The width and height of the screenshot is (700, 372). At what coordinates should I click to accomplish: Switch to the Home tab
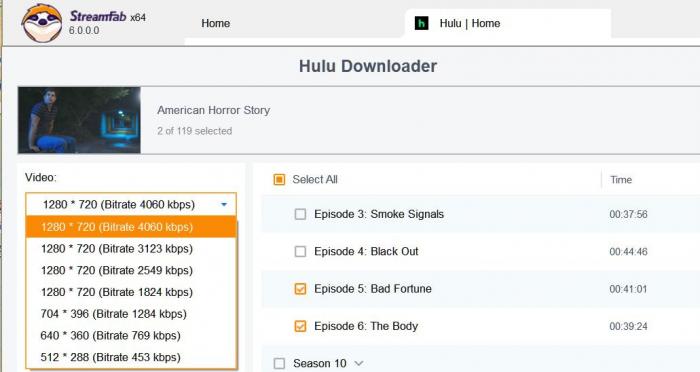[216, 23]
